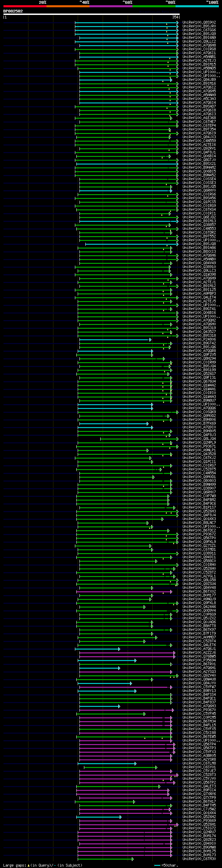Click the short cyan bar for UniRef100_Q5Z6H2
222x868 pixels.
[x=99, y=817]
